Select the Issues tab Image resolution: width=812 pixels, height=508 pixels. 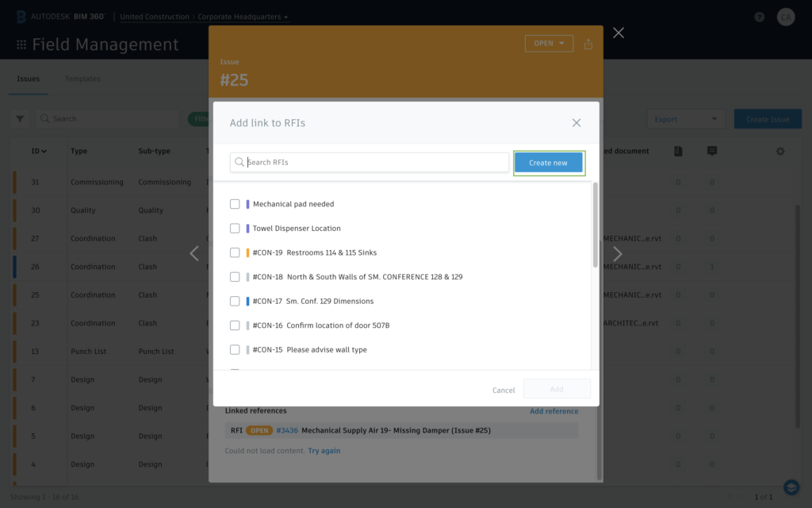pos(29,79)
